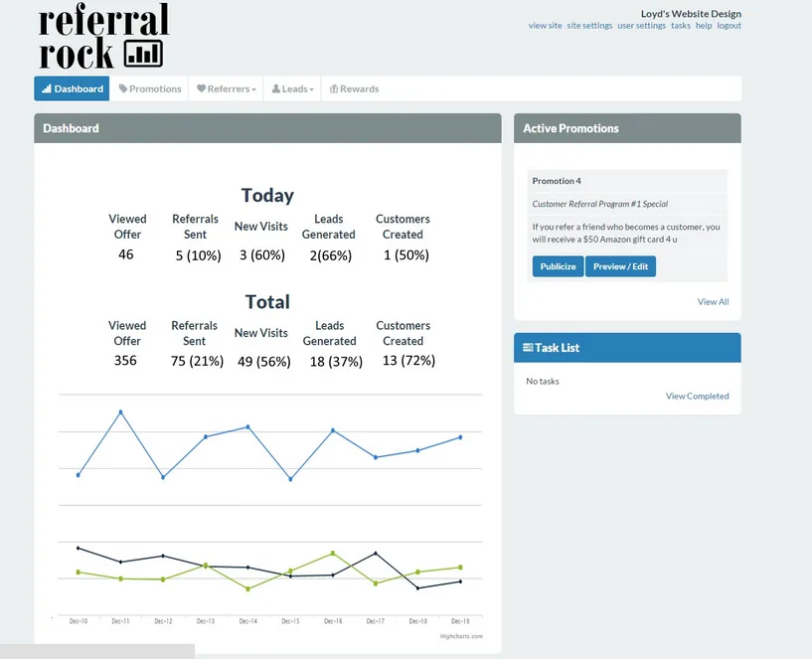Click the gift icon beside Rewards

[x=334, y=88]
